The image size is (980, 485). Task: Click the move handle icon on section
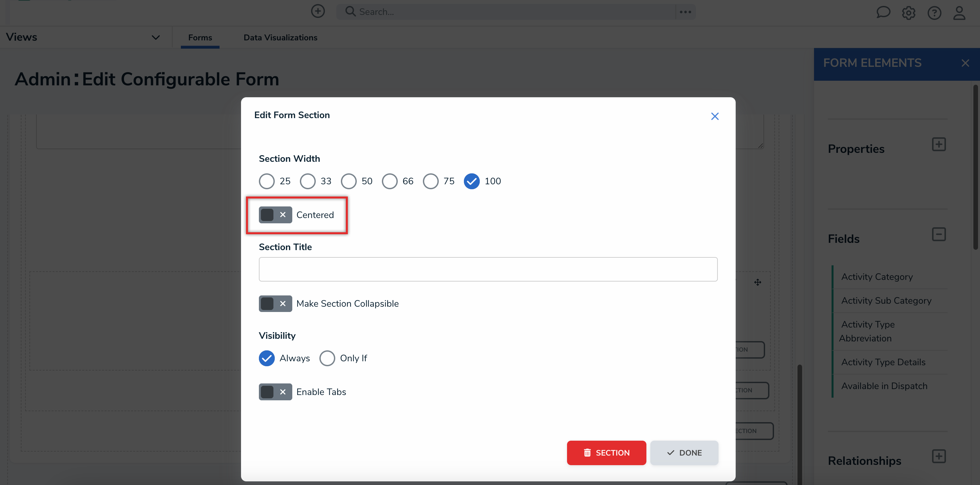pyautogui.click(x=757, y=282)
